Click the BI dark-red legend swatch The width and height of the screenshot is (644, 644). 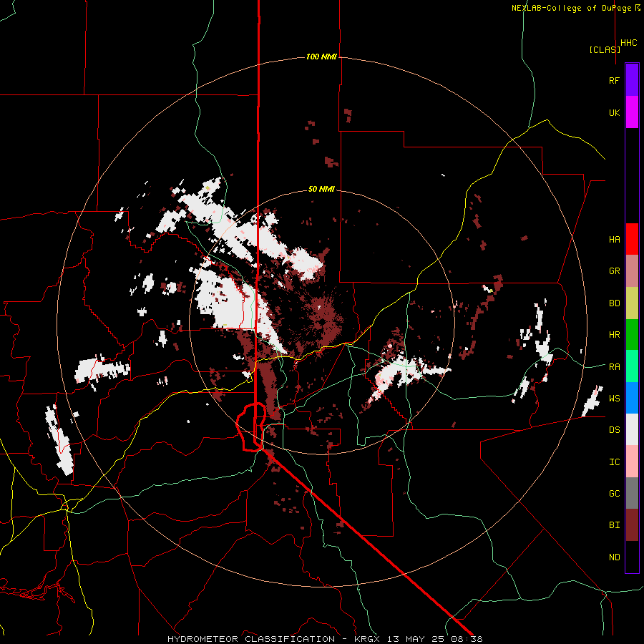coord(632,525)
